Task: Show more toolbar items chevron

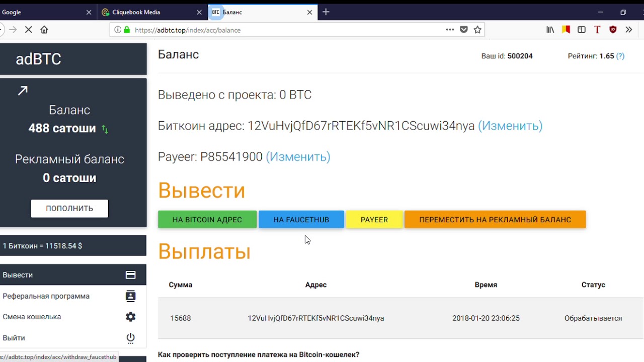Action: click(629, 30)
